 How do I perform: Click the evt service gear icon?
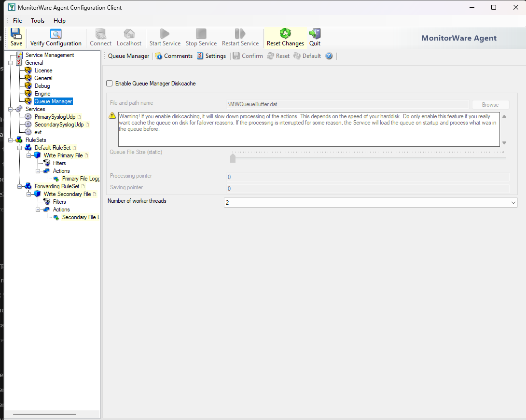28,132
